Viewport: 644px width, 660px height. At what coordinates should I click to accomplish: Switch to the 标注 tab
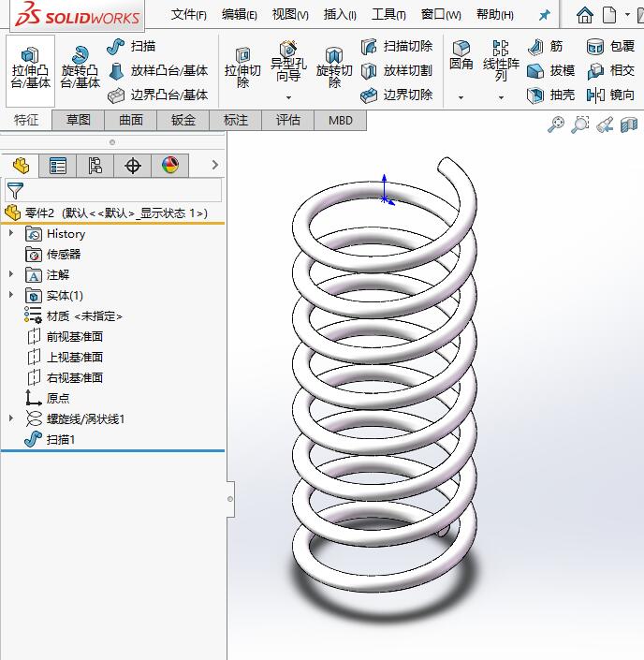tap(236, 121)
